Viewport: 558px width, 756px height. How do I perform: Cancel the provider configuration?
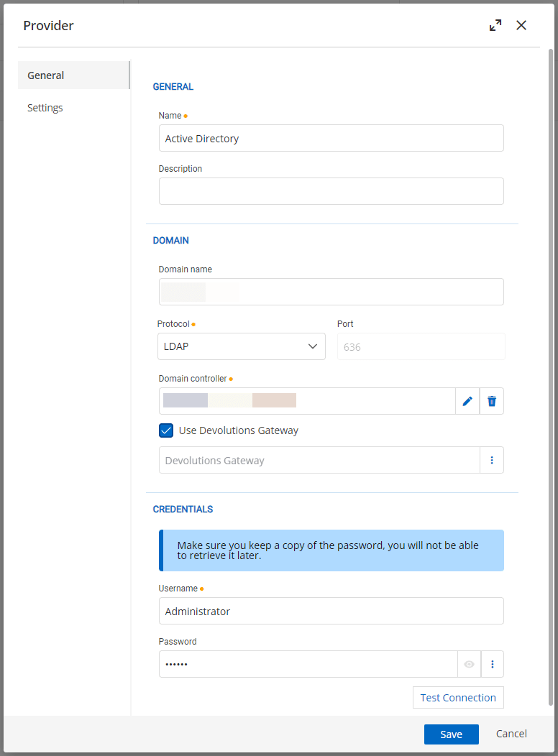511,734
